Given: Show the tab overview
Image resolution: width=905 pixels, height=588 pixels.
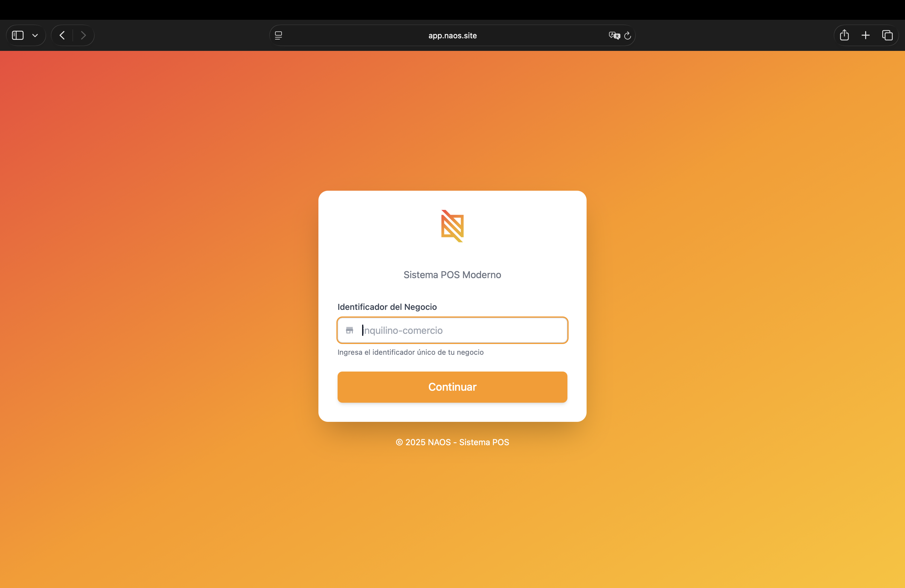Looking at the screenshot, I should [887, 35].
